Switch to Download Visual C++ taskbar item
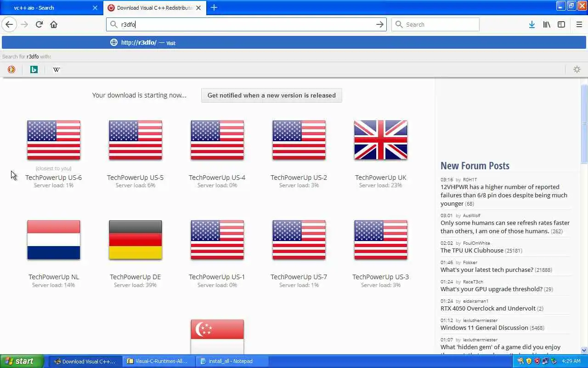The height and width of the screenshot is (368, 588). pyautogui.click(x=85, y=361)
